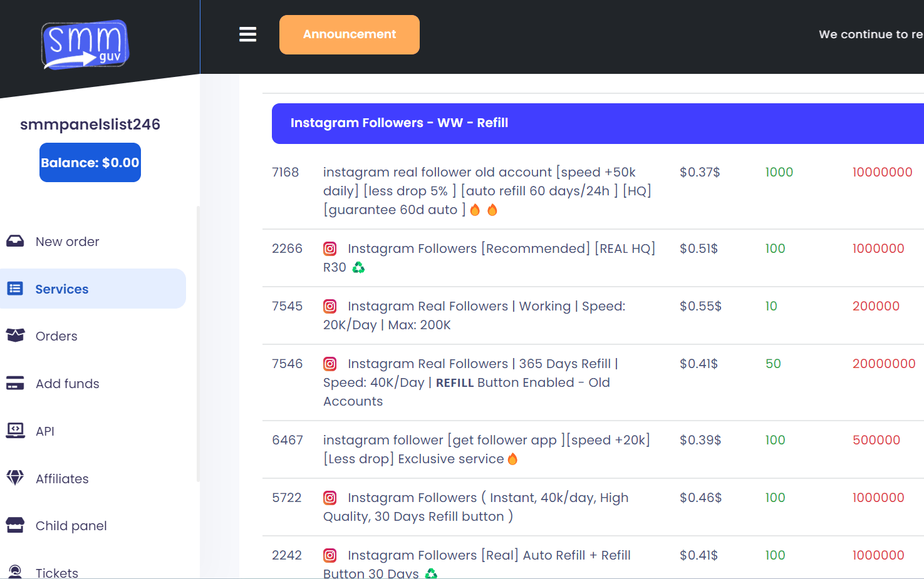Go to Tickets in sidebar

56,572
